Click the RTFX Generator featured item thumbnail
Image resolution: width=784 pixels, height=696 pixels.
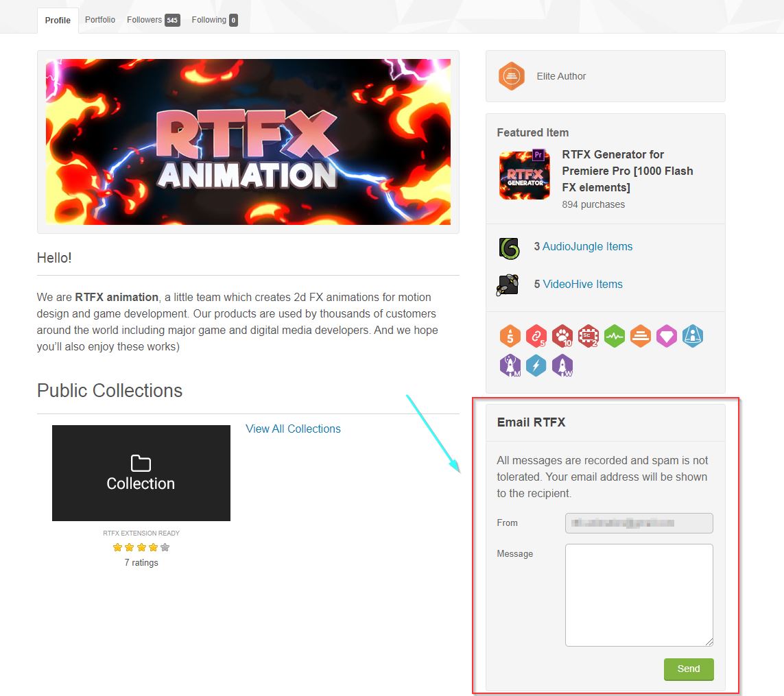click(524, 176)
